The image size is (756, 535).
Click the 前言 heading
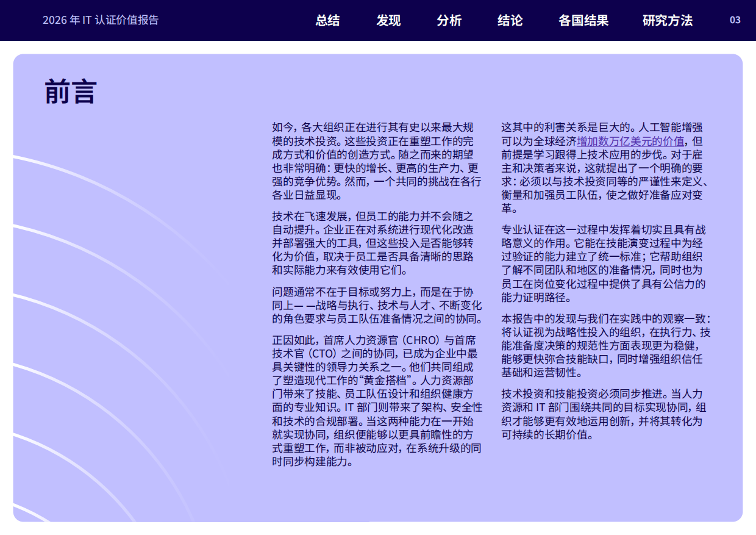pos(71,92)
